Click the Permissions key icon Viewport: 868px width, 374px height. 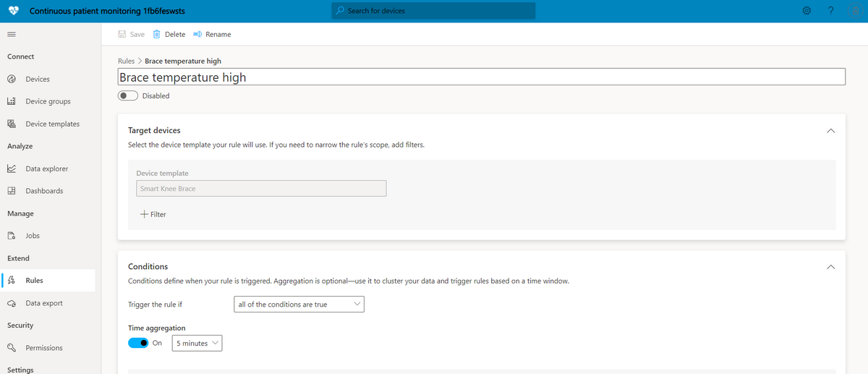[12, 348]
